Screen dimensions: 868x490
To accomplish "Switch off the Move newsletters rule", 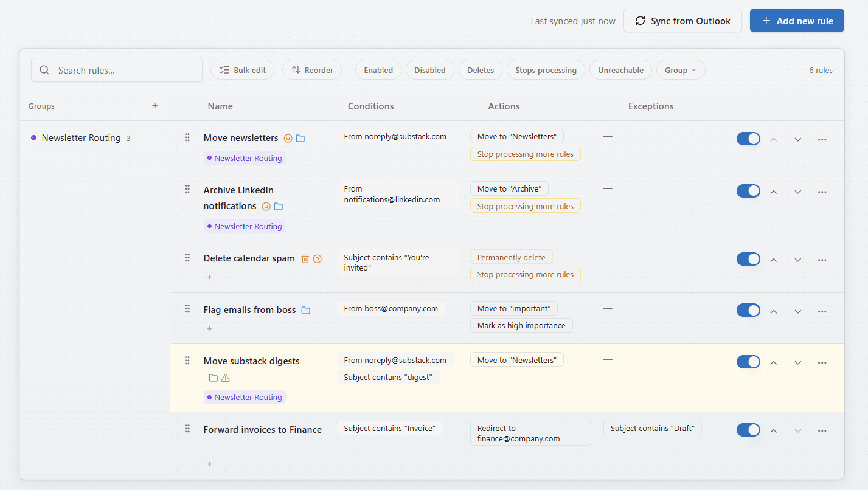I will pyautogui.click(x=748, y=138).
